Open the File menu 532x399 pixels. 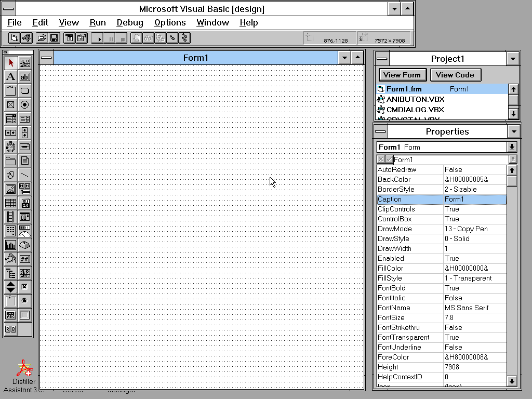click(15, 22)
